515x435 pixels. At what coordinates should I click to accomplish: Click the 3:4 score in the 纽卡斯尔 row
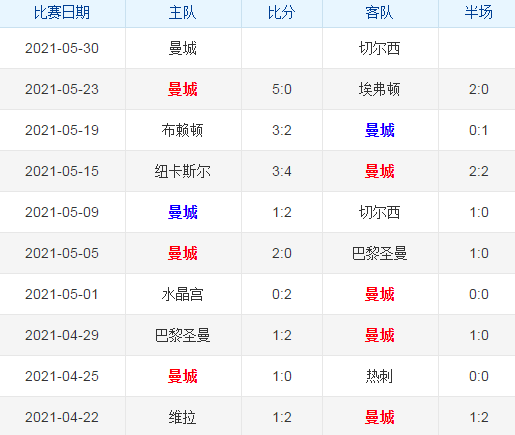click(282, 171)
